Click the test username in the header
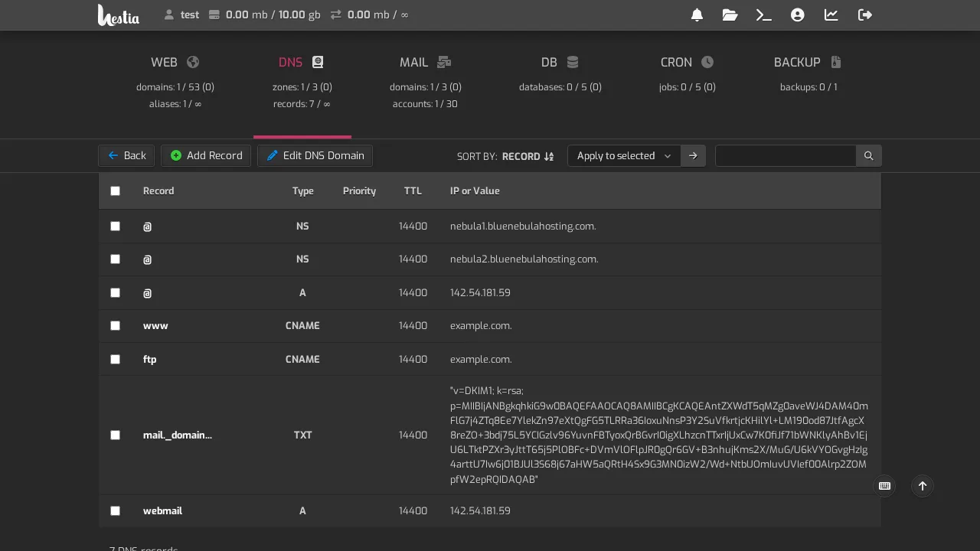The height and width of the screenshot is (551, 980). 190,15
